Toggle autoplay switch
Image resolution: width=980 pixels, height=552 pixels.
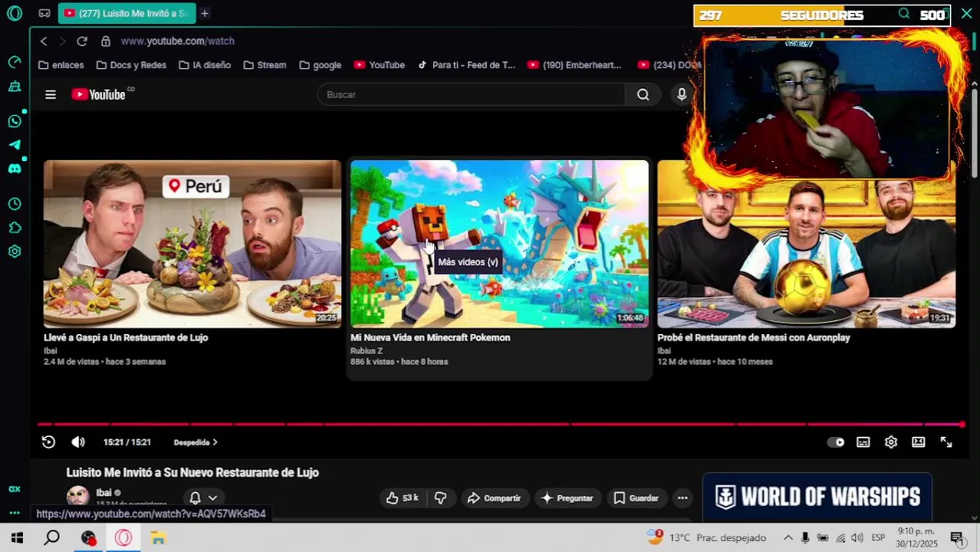click(836, 442)
